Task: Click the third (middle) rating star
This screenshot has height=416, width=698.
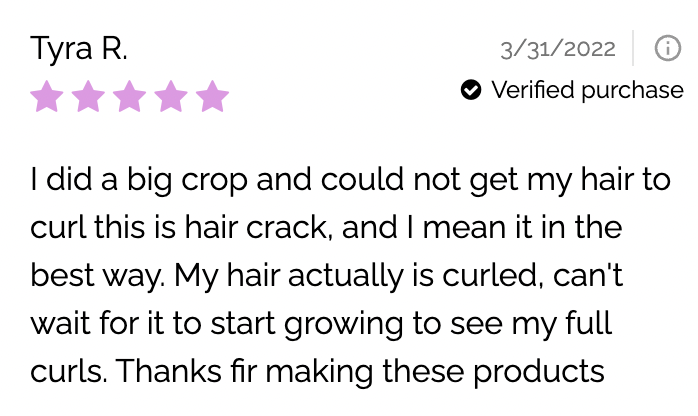Action: [130, 98]
